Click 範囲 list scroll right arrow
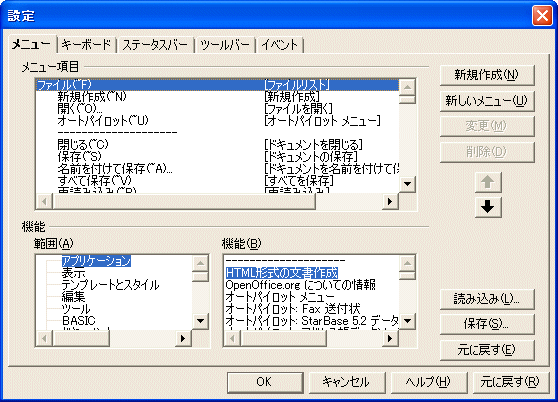Image resolution: width=558 pixels, height=402 pixels. coord(183,338)
